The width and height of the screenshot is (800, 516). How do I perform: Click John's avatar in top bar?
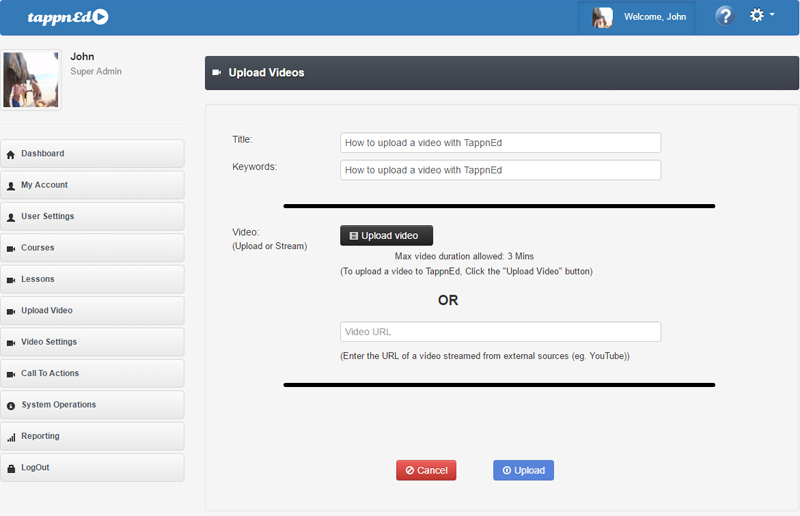[x=602, y=17]
